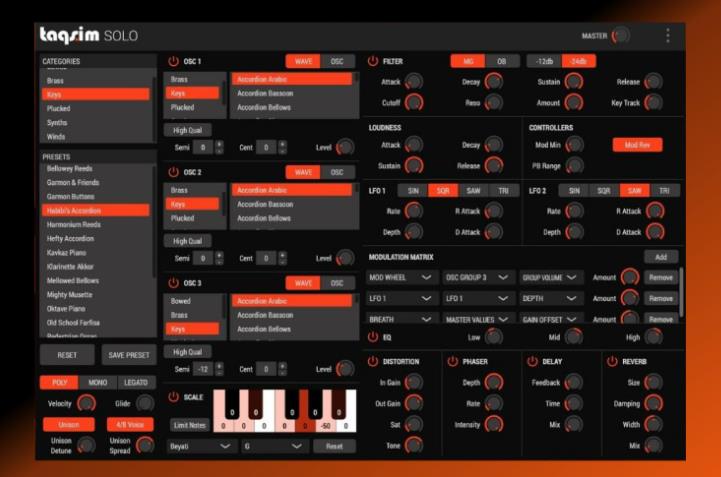Toggle the Phaser power icon
The image size is (721, 477).
tap(452, 362)
